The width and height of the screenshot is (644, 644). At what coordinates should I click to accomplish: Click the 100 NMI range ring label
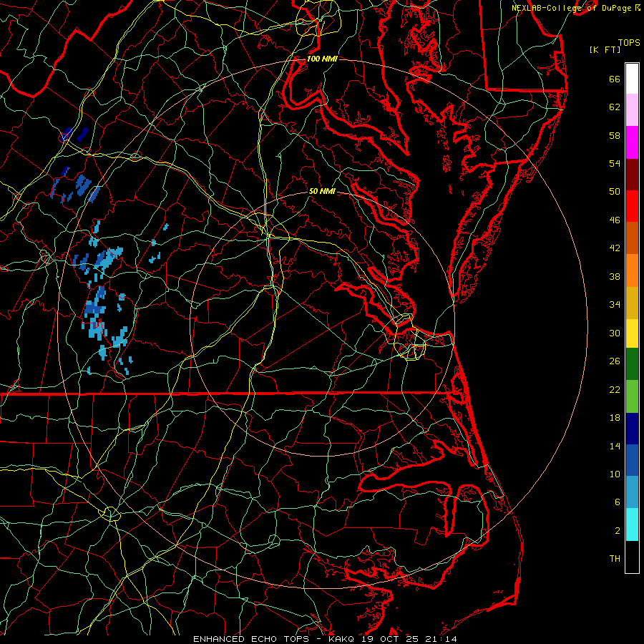pos(322,59)
